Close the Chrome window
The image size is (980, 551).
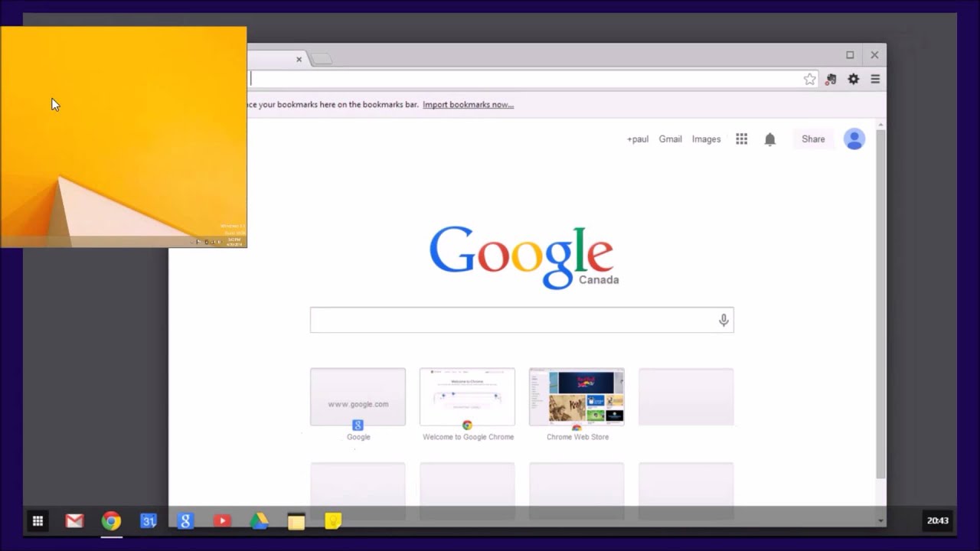coord(874,55)
